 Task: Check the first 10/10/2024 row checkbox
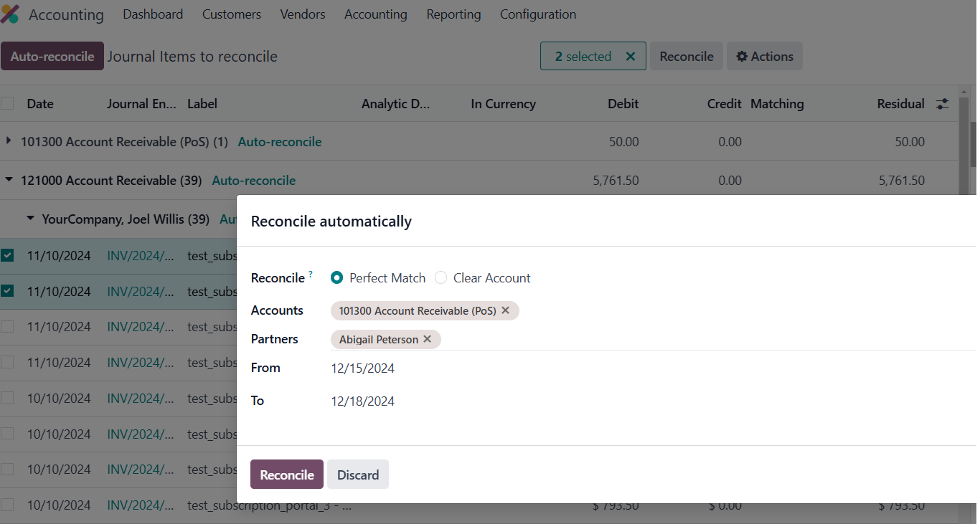7,398
